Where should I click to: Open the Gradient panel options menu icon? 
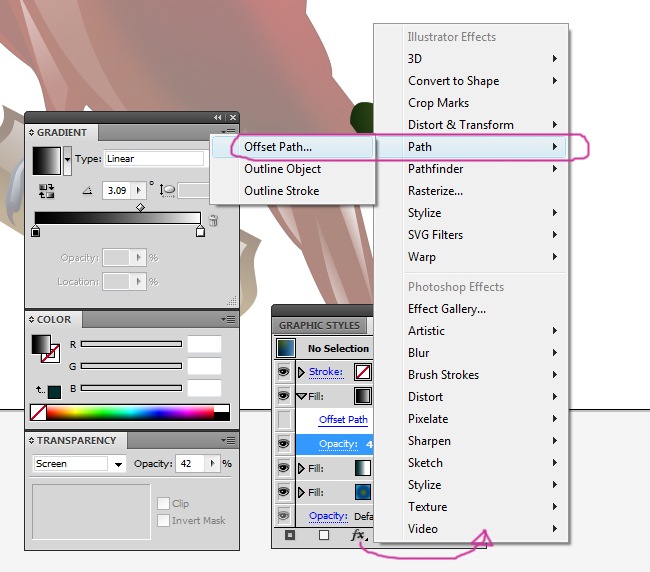point(229,132)
